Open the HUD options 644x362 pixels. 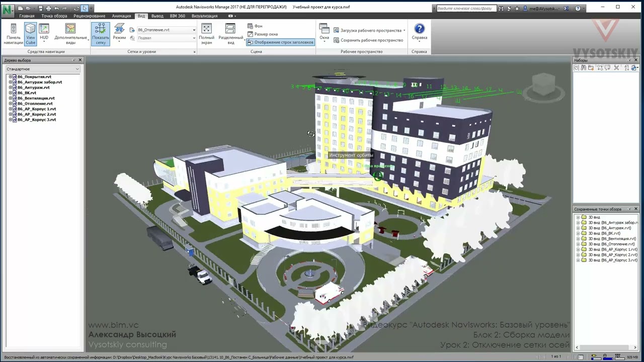[x=44, y=34]
